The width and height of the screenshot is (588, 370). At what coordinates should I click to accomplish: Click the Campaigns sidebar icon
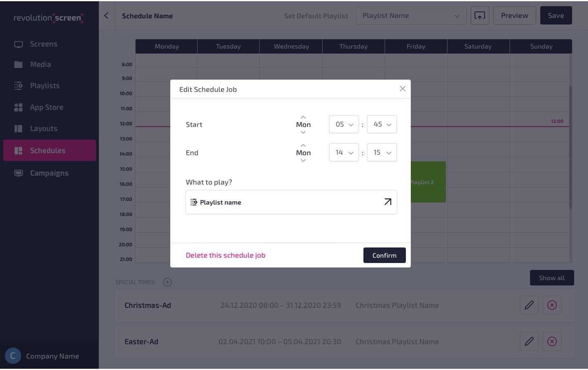(18, 173)
